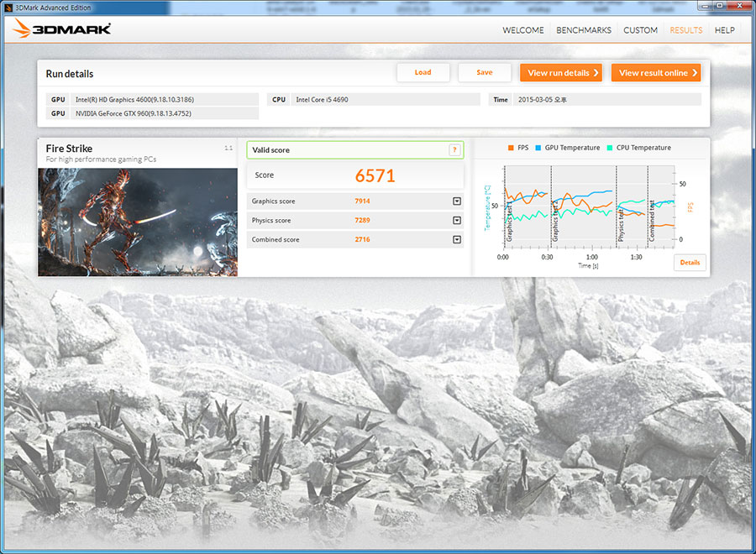
Task: Click the FPS orange legend swatch
Action: coord(511,148)
